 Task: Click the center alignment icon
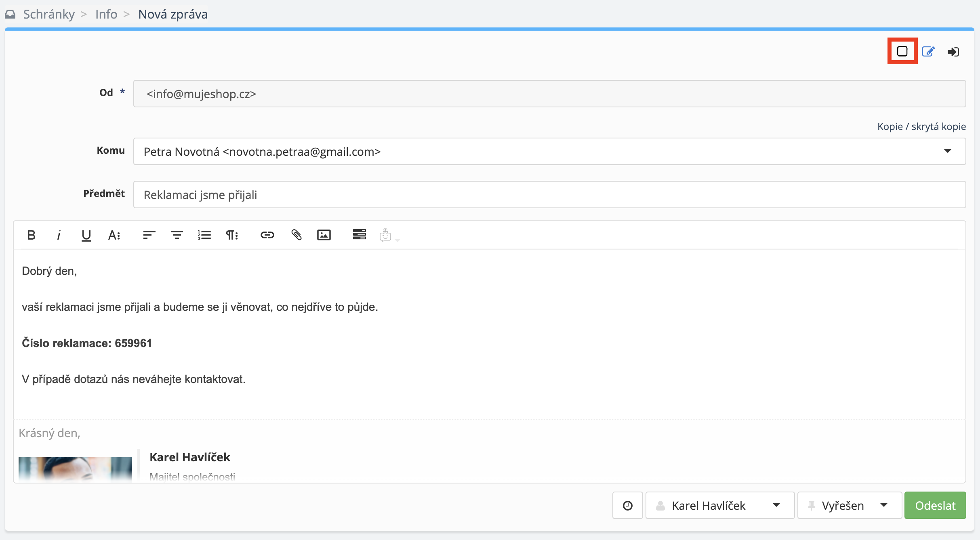pos(177,235)
